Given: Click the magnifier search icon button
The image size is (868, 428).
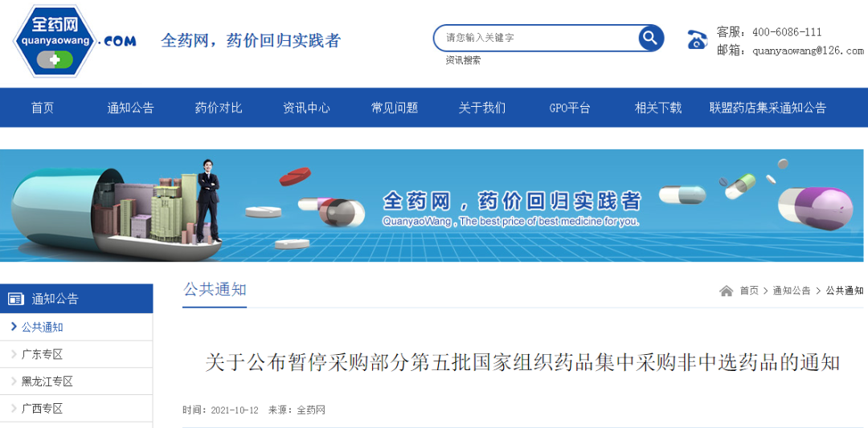Looking at the screenshot, I should pyautogui.click(x=650, y=39).
